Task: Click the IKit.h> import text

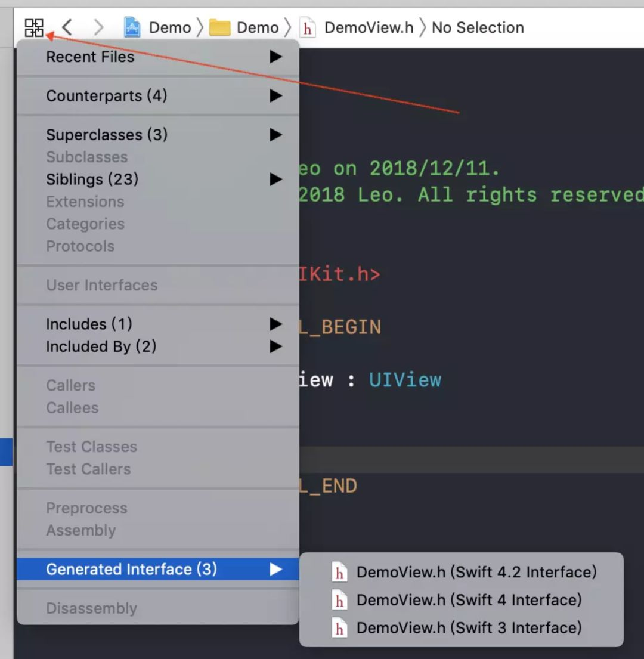Action: click(x=340, y=274)
